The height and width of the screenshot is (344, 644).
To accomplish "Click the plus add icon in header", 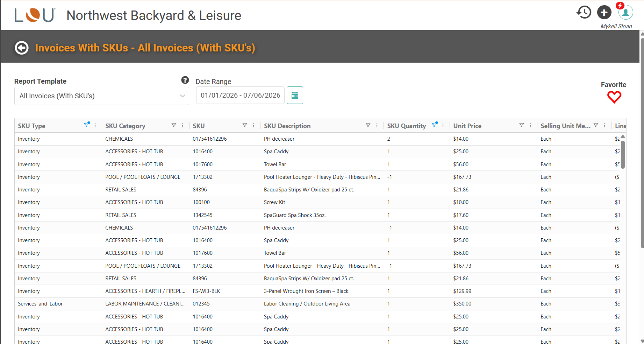I will click(x=604, y=13).
